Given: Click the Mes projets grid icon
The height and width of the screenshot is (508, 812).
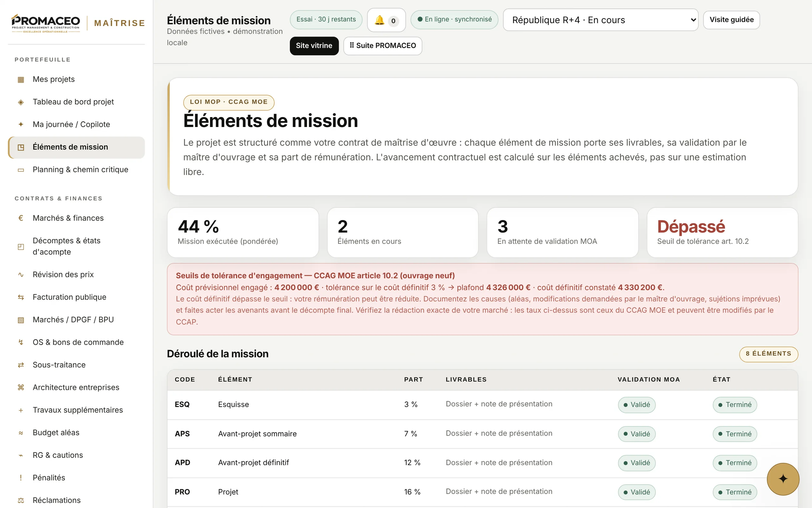Looking at the screenshot, I should click(21, 80).
